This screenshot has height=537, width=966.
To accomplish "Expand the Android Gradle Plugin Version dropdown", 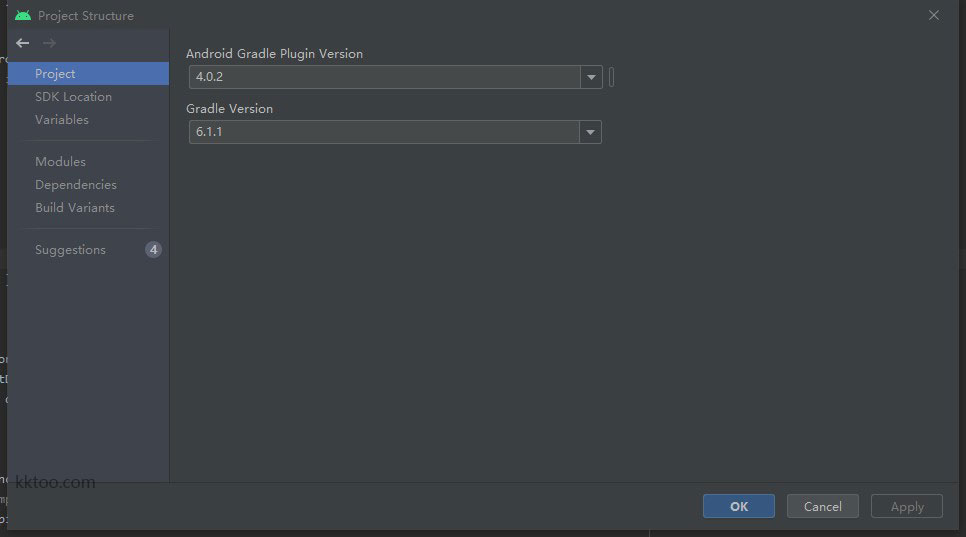I will click(x=591, y=77).
